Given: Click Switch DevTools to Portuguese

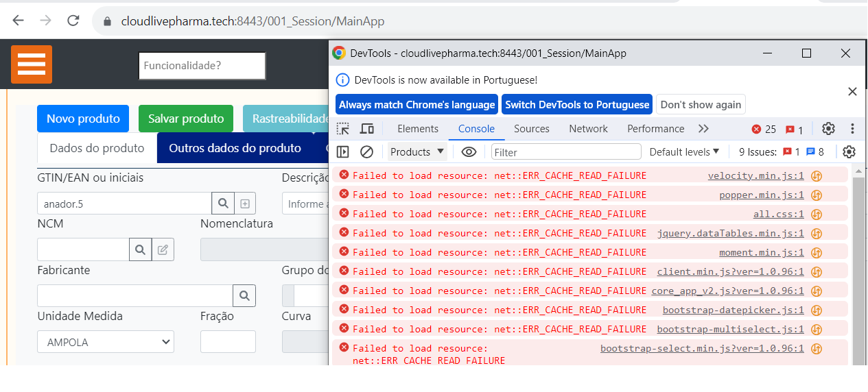Looking at the screenshot, I should coord(576,105).
